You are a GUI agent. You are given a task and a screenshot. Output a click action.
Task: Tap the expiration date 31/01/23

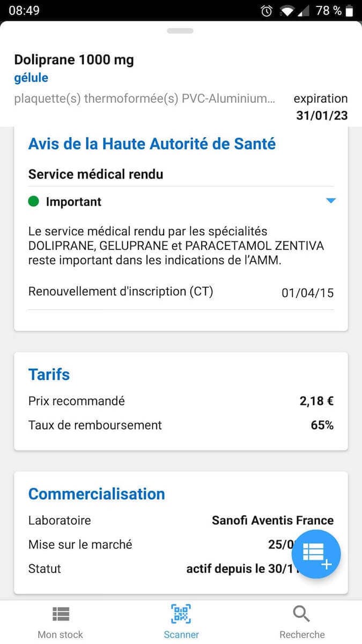click(x=322, y=115)
